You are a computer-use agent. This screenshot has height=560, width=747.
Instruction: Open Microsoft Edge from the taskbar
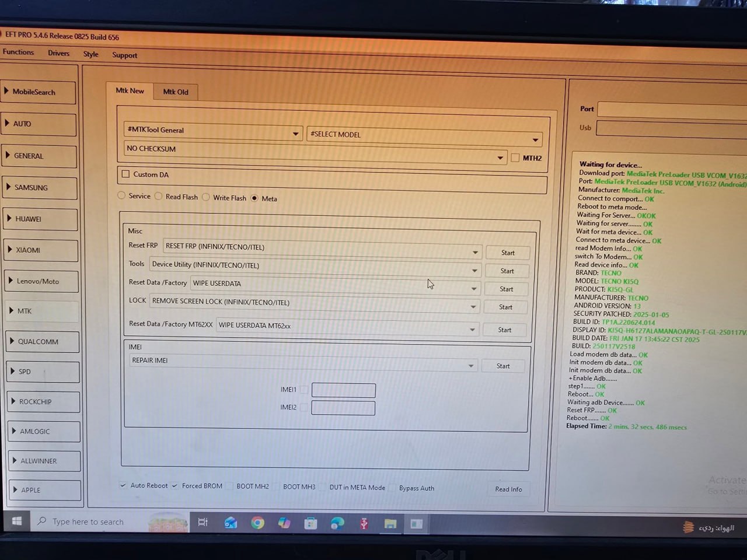337,523
